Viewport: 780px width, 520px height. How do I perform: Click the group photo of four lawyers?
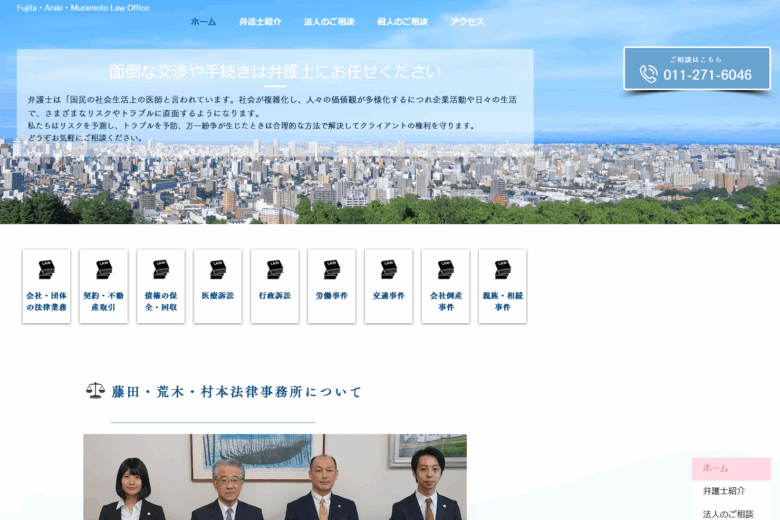pyautogui.click(x=274, y=477)
